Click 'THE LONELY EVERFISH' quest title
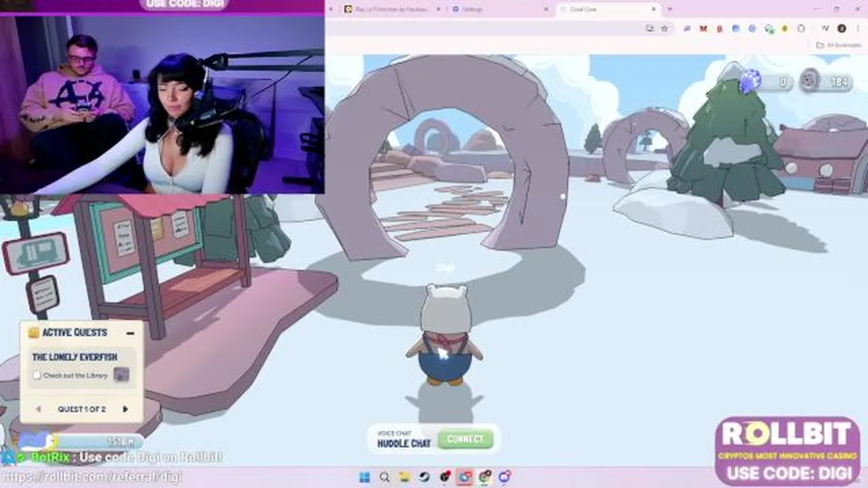Screen dimensions: 868x488 click(75, 357)
